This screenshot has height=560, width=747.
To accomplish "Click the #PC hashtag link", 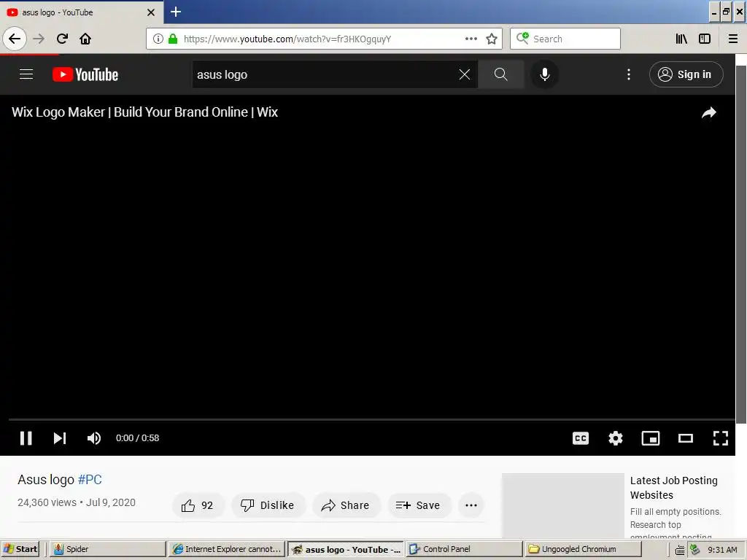I will tap(90, 480).
